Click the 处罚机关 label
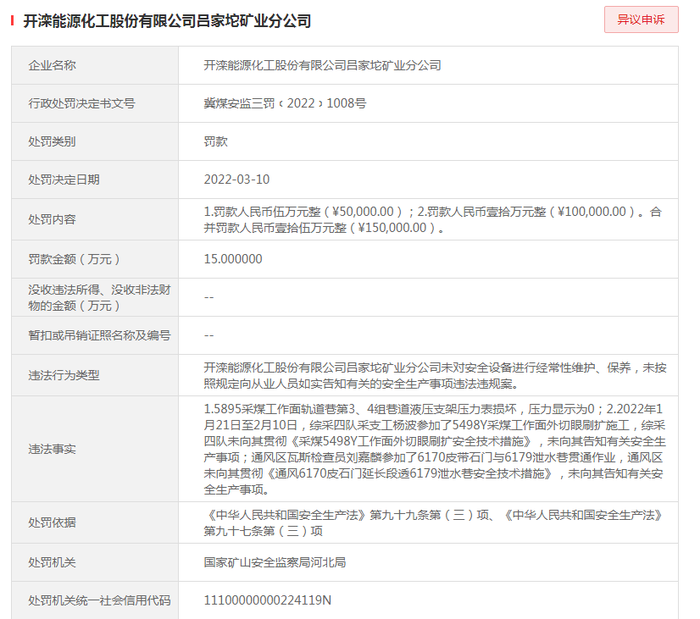 tap(52, 562)
